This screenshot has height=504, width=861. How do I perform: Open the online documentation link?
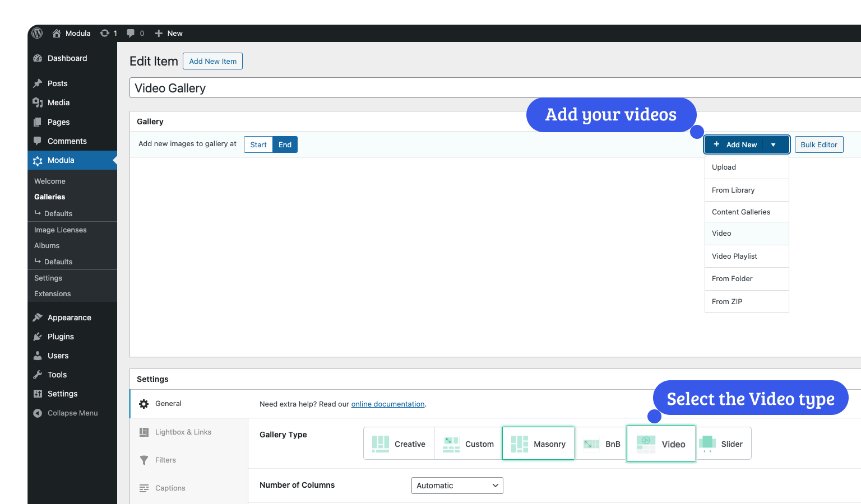(x=387, y=404)
